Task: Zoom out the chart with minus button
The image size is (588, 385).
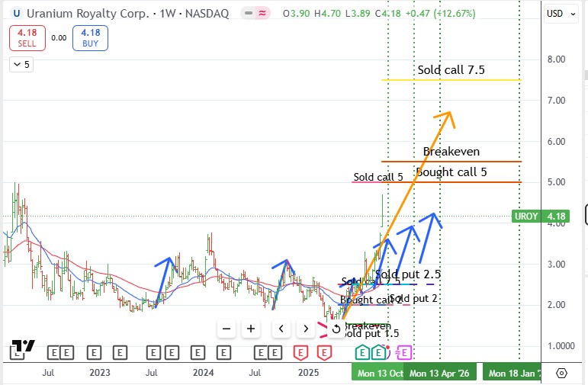Action: [227, 329]
